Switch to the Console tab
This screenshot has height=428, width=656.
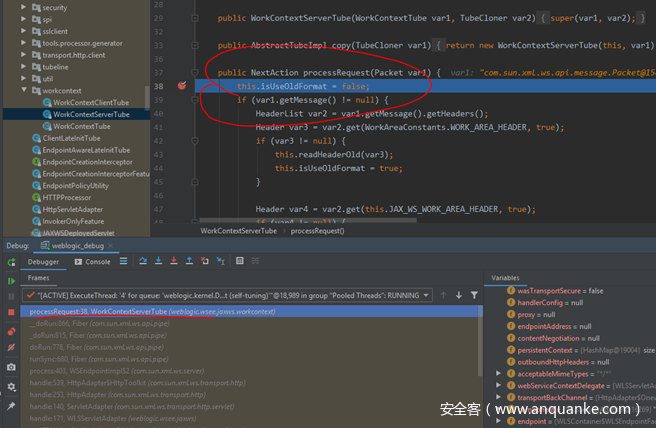click(97, 262)
